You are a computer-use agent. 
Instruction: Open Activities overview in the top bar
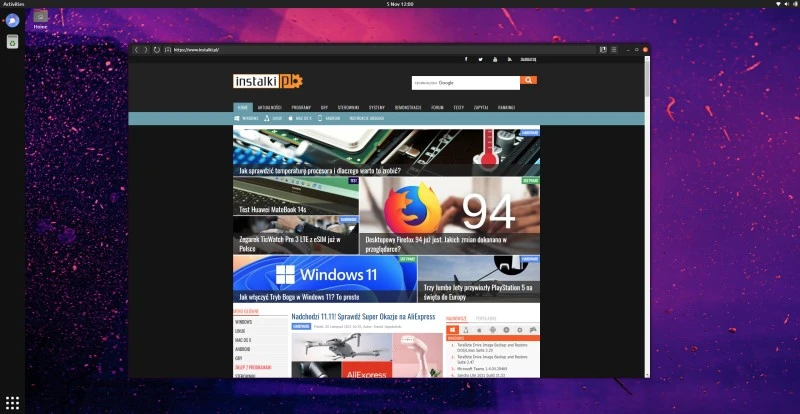[13, 4]
